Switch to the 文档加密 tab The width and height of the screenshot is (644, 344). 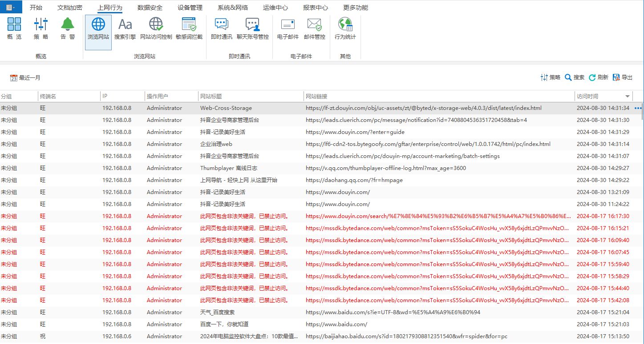(x=70, y=8)
